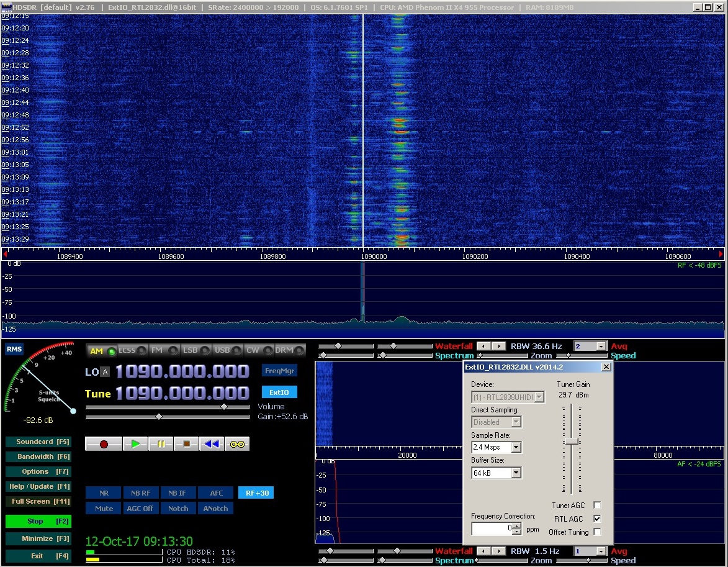Click the Tune frequency display

(x=182, y=393)
